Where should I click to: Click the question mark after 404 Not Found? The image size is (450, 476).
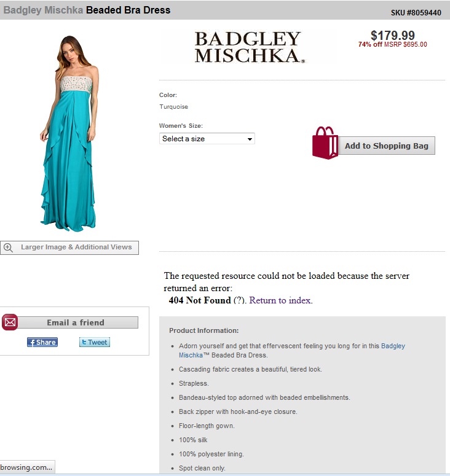(x=239, y=300)
